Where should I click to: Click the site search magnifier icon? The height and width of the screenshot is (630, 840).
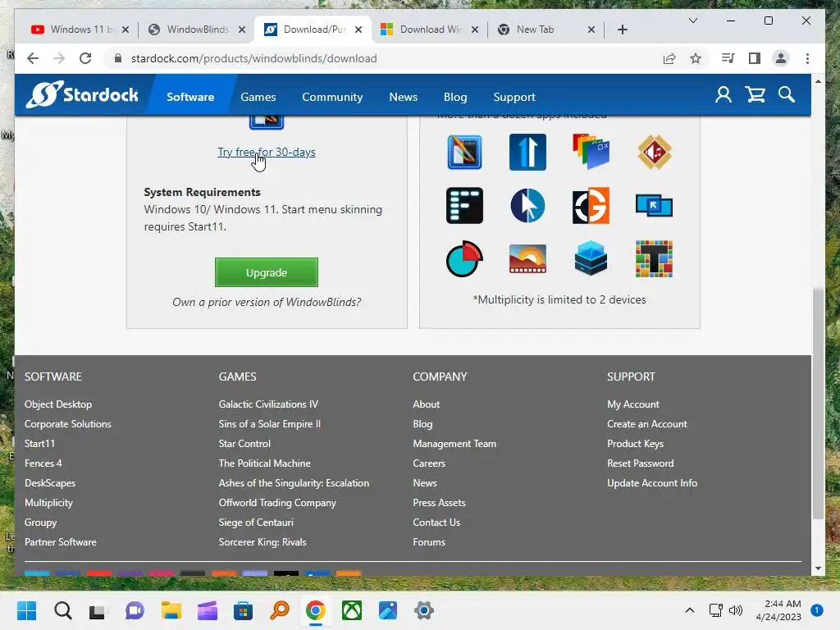click(x=787, y=95)
